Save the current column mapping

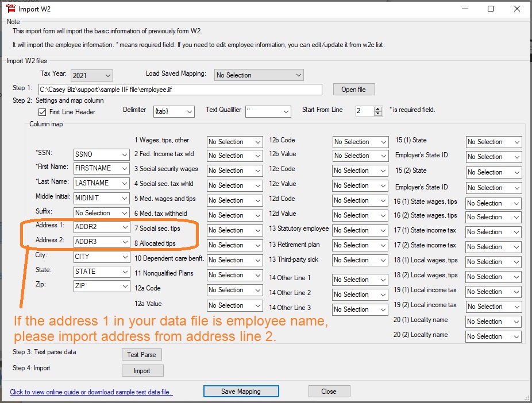point(241,391)
